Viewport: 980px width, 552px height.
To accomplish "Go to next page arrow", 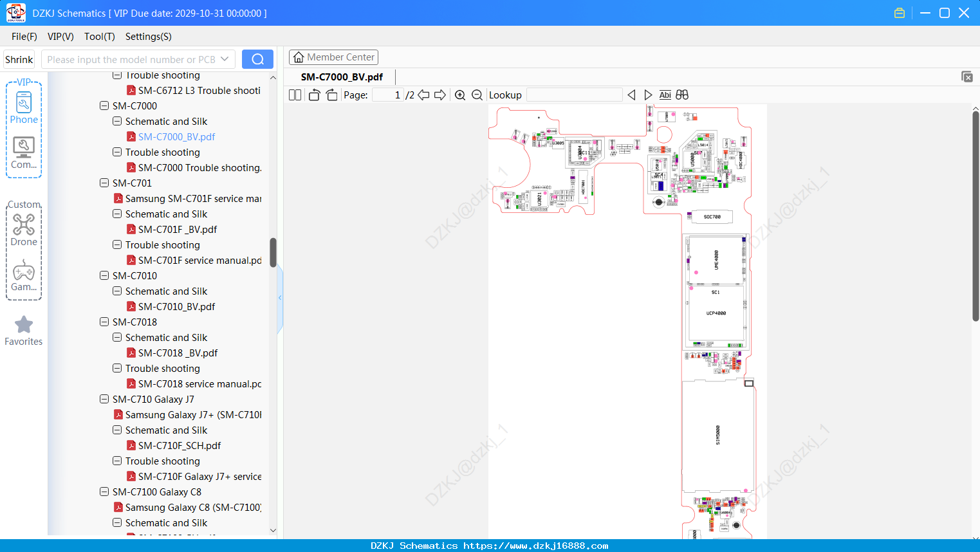I will coord(440,95).
